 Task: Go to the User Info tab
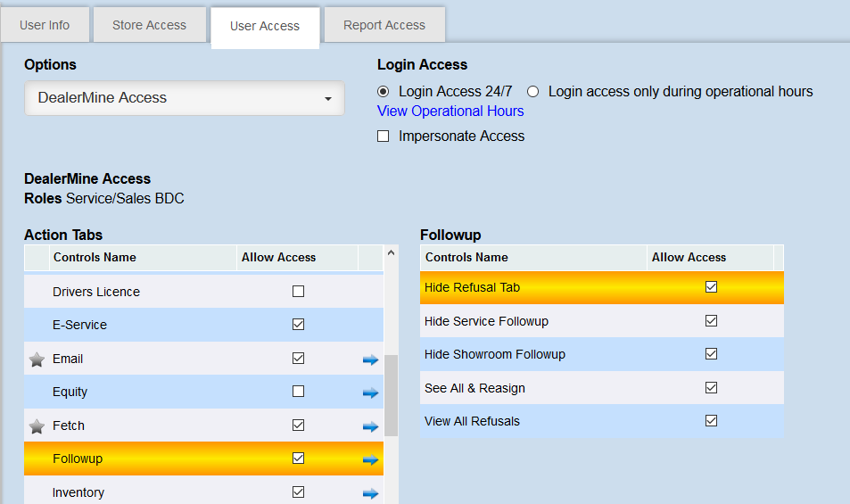point(45,25)
